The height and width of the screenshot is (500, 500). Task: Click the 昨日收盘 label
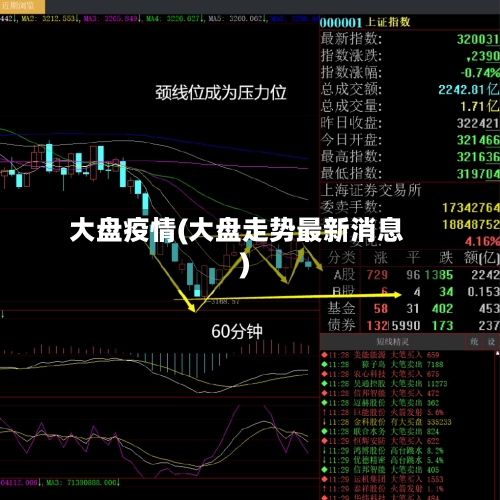pyautogui.click(x=351, y=123)
